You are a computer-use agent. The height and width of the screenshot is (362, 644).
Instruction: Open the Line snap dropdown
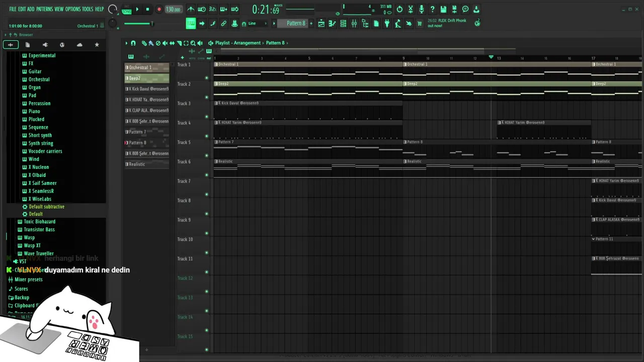257,23
